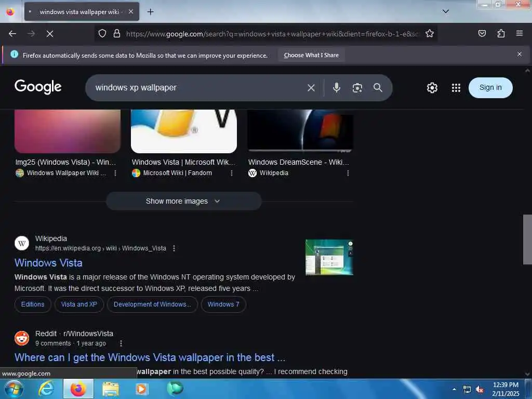
Task: Click the greyed-out forward navigation arrow
Action: tap(31, 34)
